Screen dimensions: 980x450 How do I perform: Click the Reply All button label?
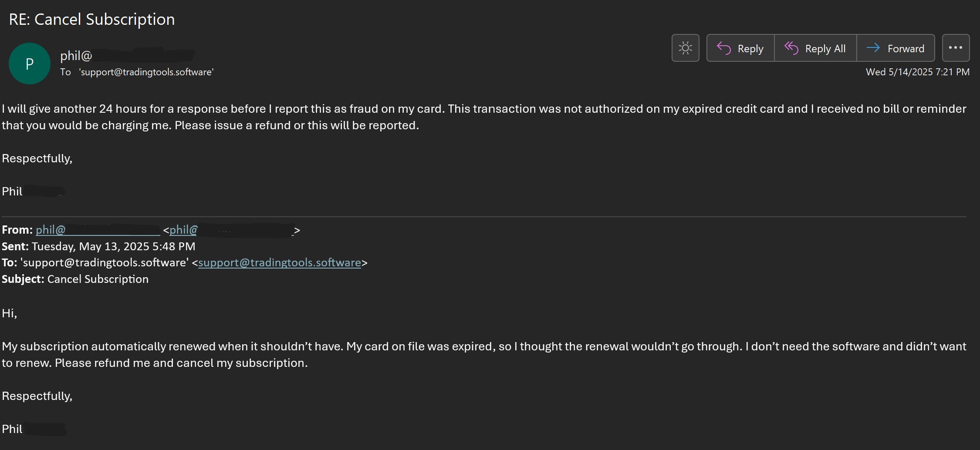[x=825, y=49]
